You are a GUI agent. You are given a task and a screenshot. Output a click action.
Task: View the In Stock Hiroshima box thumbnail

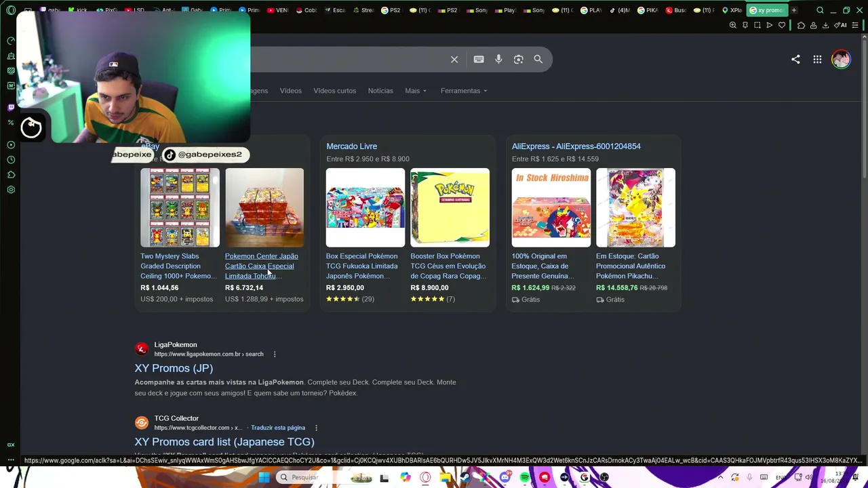(x=551, y=207)
